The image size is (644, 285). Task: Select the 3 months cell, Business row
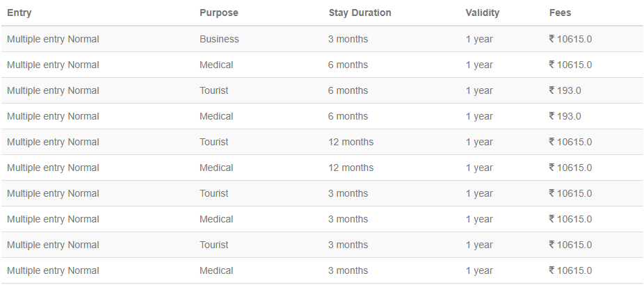click(x=348, y=39)
